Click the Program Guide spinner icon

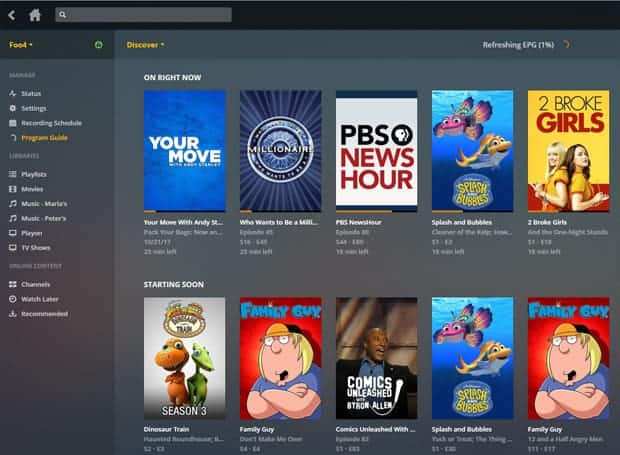point(13,138)
